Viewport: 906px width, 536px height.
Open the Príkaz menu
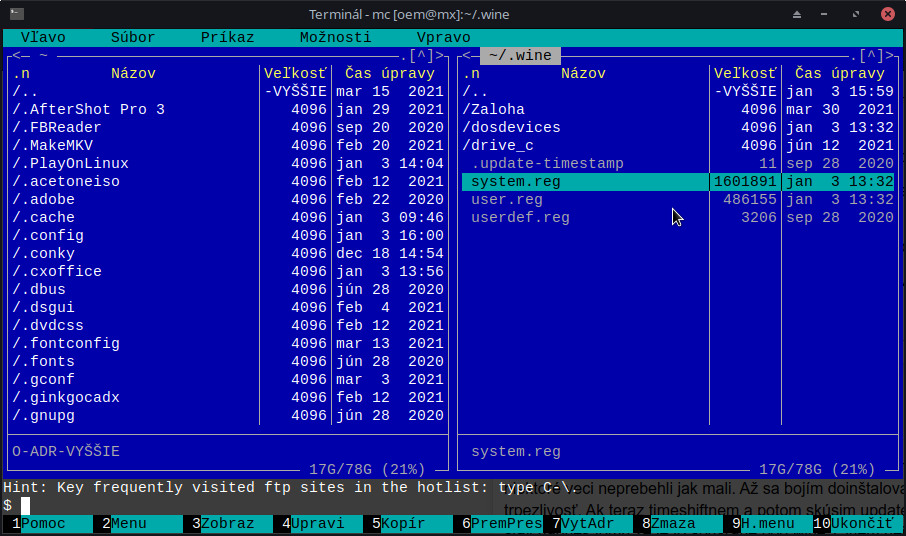coord(227,38)
